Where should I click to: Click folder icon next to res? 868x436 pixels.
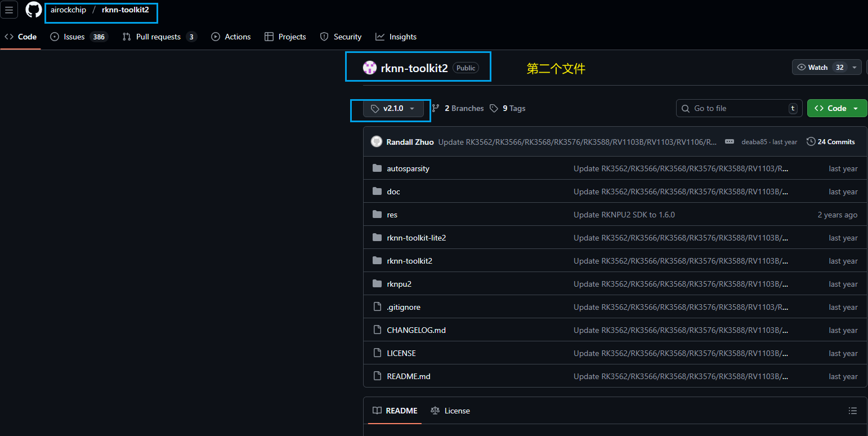[x=377, y=215]
